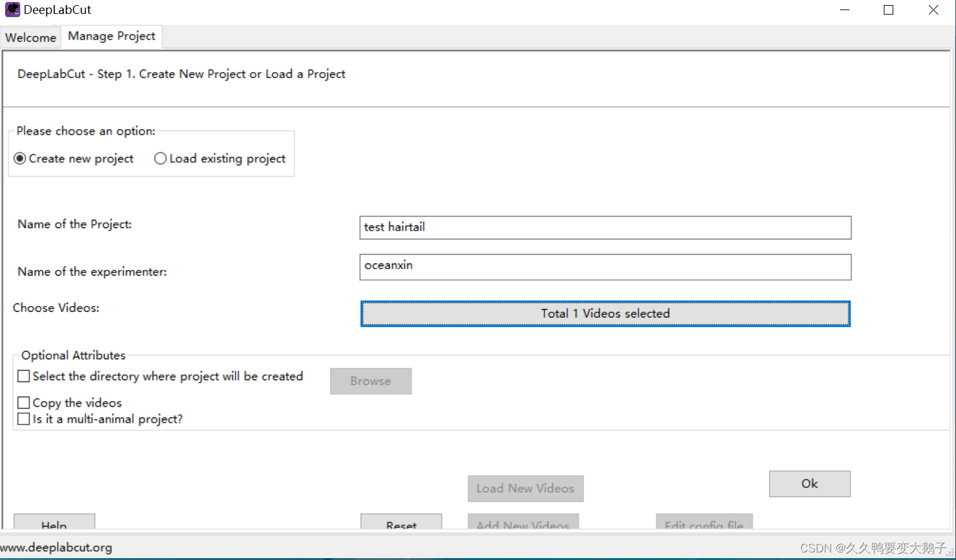Click the Total 1 Videos selected button

click(x=605, y=314)
